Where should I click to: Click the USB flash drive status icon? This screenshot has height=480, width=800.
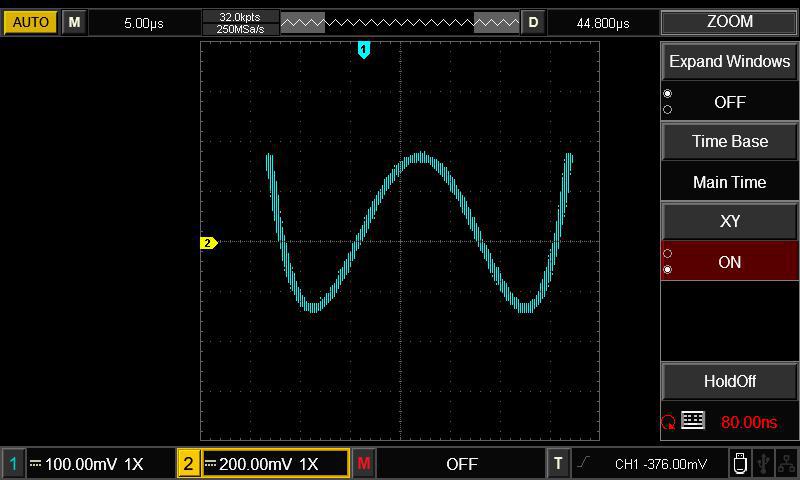pos(740,463)
